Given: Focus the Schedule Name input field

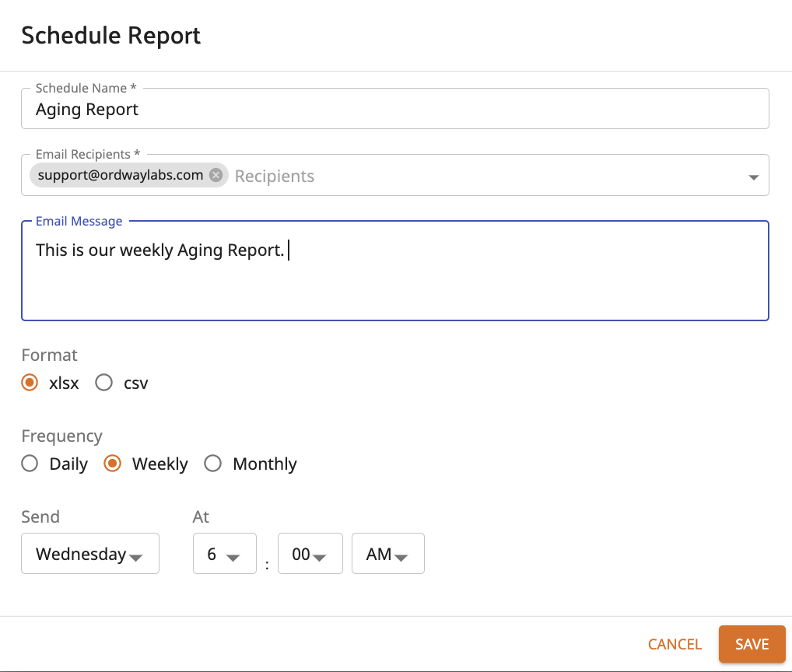Looking at the screenshot, I should click(395, 109).
